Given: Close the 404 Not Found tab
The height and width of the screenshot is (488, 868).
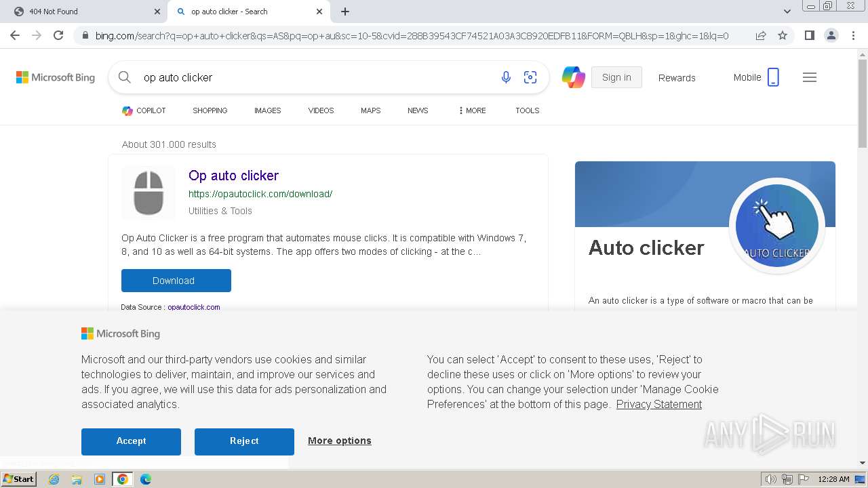Looking at the screenshot, I should coord(157,12).
